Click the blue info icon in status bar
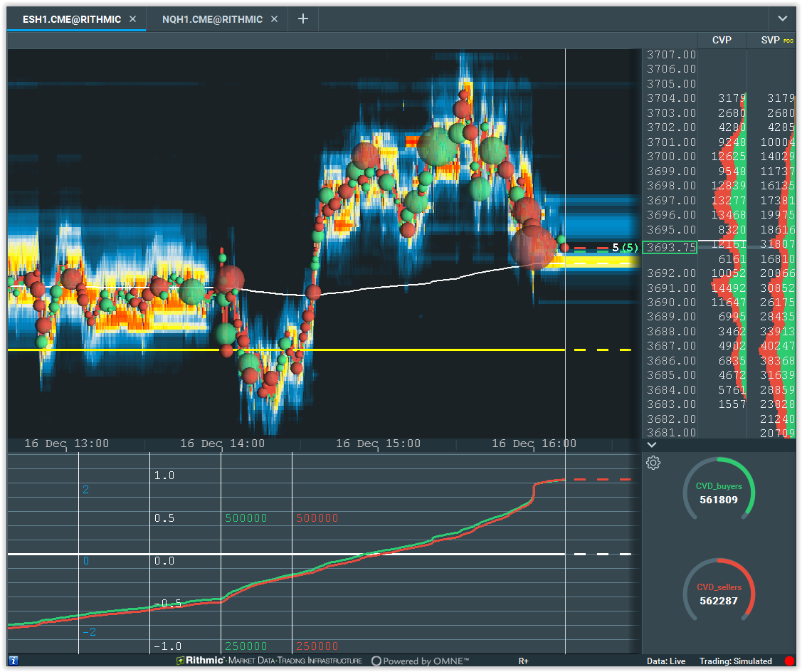Viewport: 802px width, 672px height. tap(14, 661)
